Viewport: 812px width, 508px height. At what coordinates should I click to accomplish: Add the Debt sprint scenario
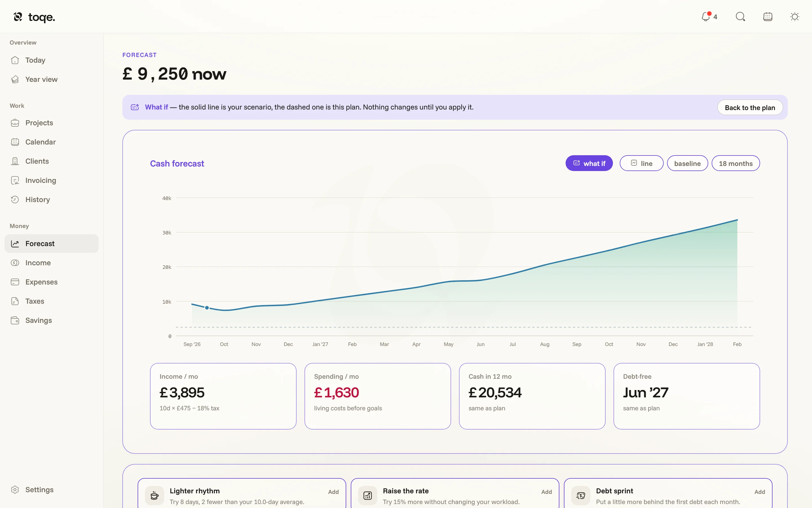pos(760,492)
